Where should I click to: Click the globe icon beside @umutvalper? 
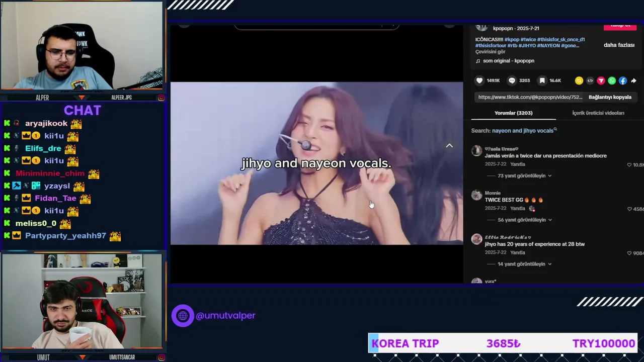pos(183,316)
